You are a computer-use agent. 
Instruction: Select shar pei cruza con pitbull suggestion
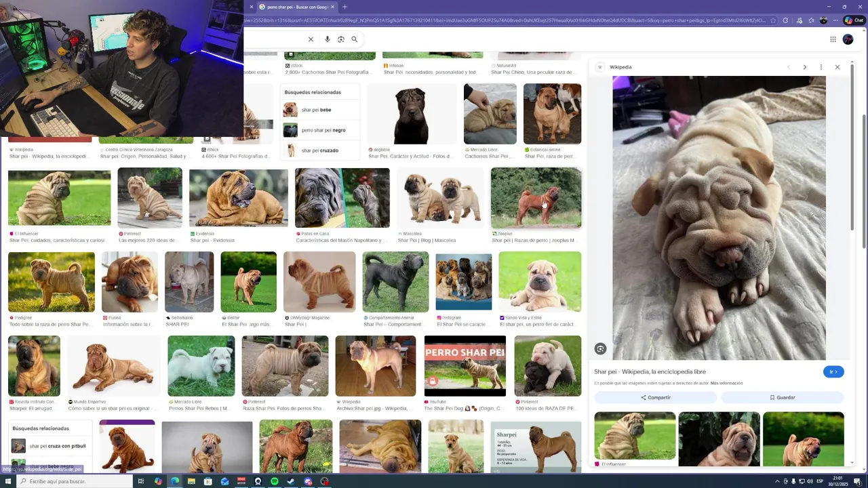[50, 446]
